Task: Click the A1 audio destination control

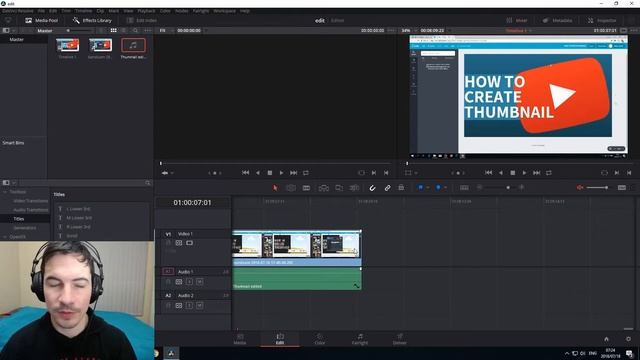Action: pos(168,271)
